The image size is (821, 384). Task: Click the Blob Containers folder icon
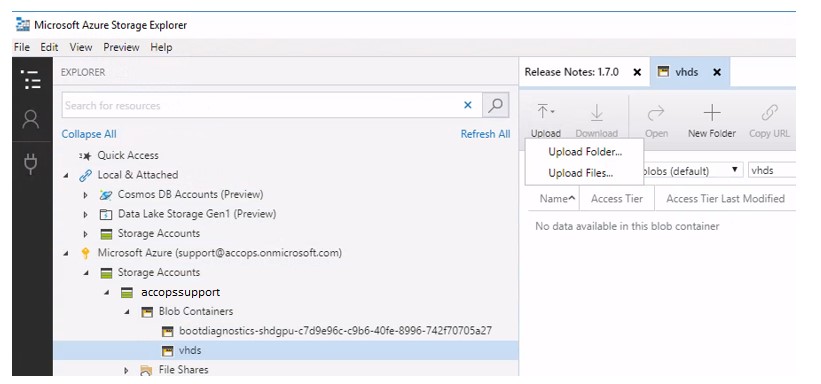point(147,312)
